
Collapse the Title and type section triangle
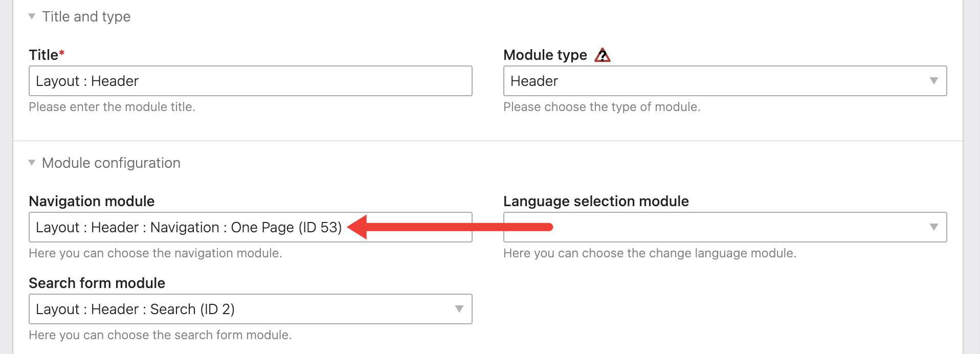(32, 16)
